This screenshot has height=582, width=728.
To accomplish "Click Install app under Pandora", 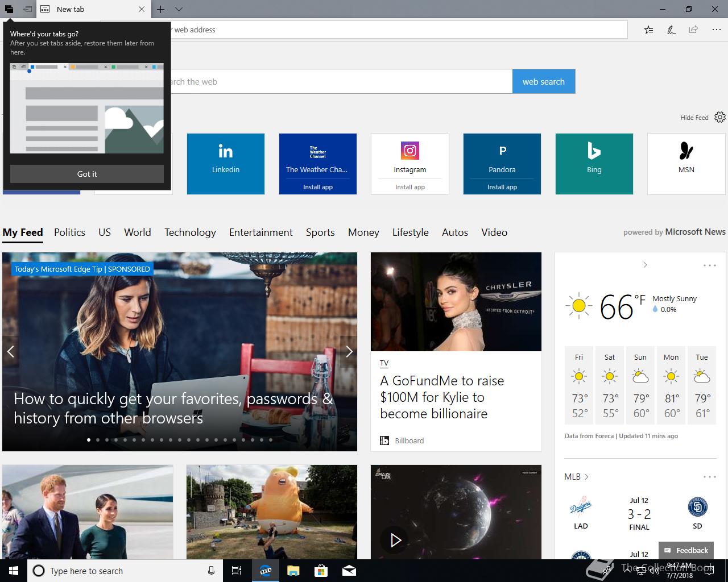I will pos(502,187).
